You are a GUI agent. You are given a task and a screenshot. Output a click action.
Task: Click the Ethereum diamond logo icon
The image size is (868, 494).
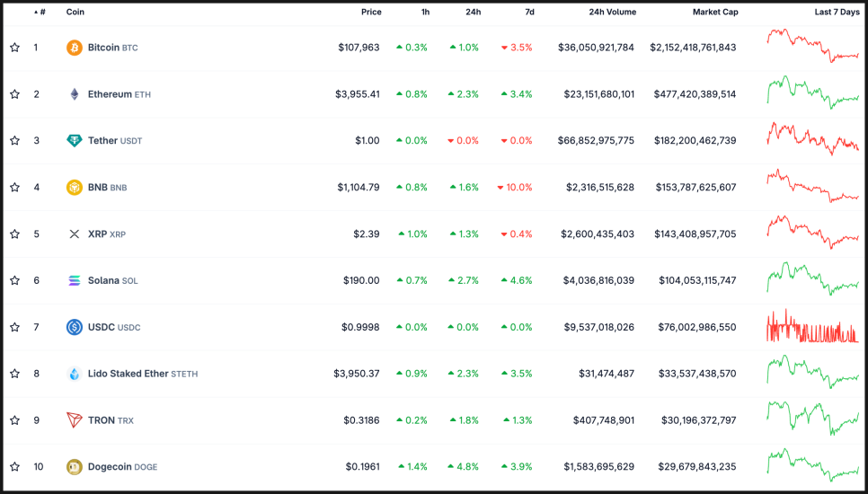pyautogui.click(x=75, y=94)
